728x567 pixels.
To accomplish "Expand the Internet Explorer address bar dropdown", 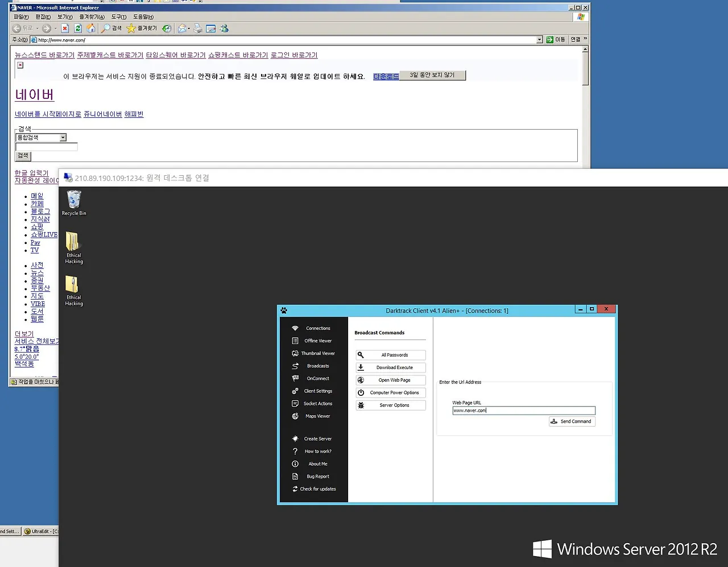I will pyautogui.click(x=540, y=40).
